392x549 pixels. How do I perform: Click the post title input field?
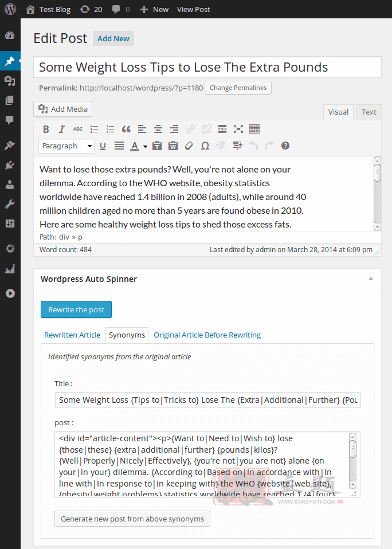click(x=207, y=67)
